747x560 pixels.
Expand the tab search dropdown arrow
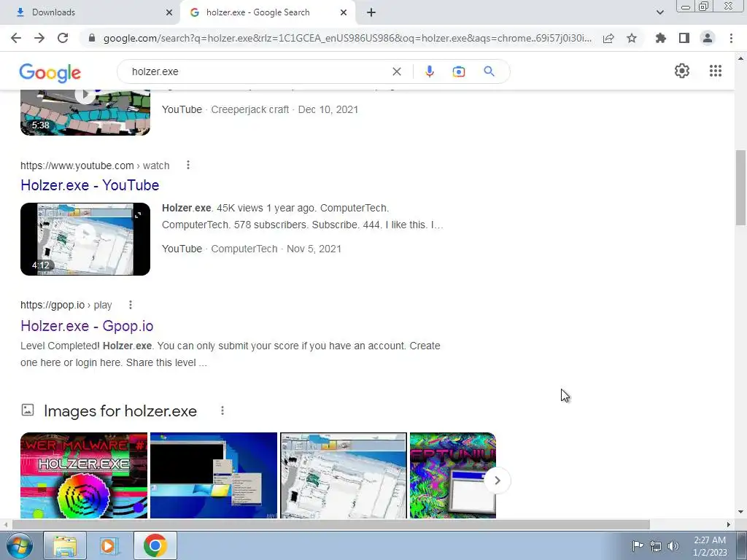pos(659,12)
